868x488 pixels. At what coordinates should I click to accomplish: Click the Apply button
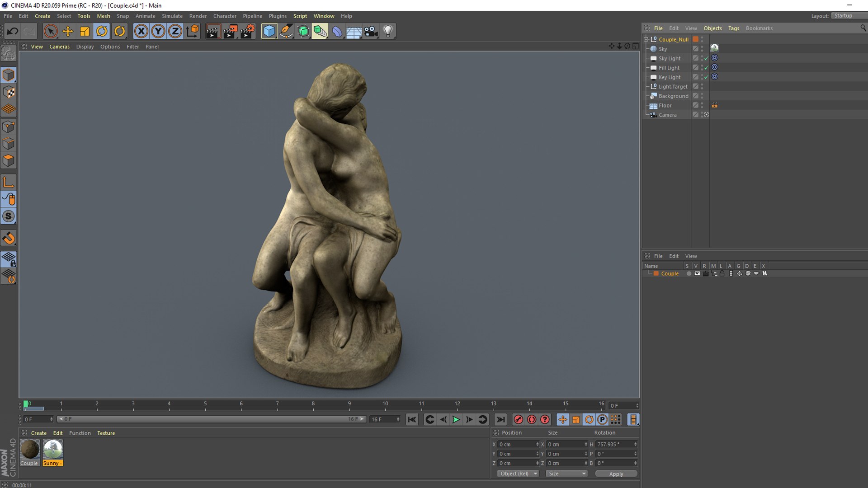click(616, 474)
